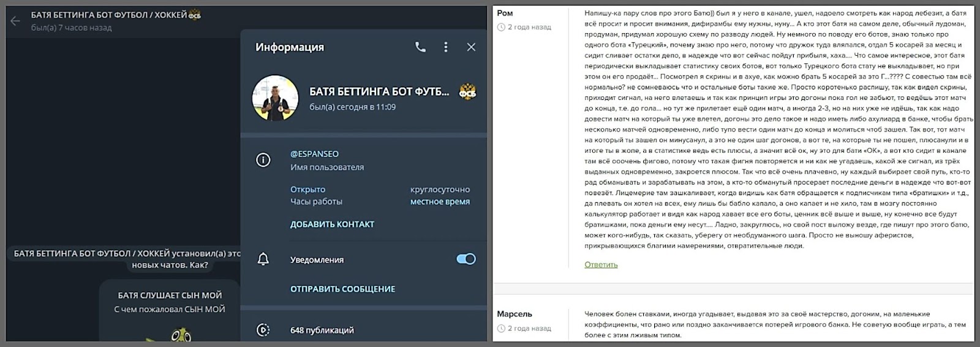The height and width of the screenshot is (347, 980).
Task: Click the clock icon by Ром's timestamp
Action: [501, 27]
